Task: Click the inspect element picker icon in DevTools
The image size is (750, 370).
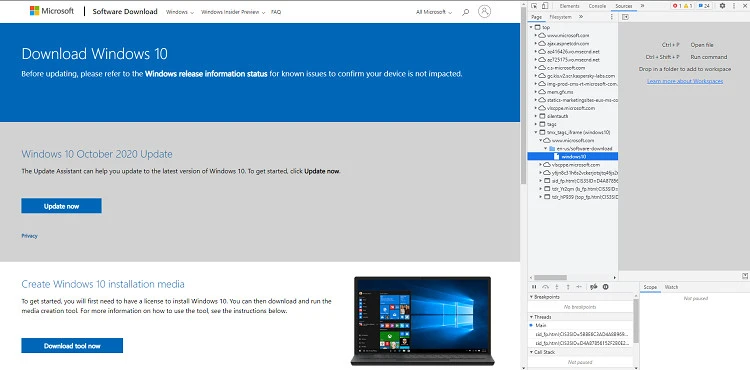Action: [x=534, y=6]
